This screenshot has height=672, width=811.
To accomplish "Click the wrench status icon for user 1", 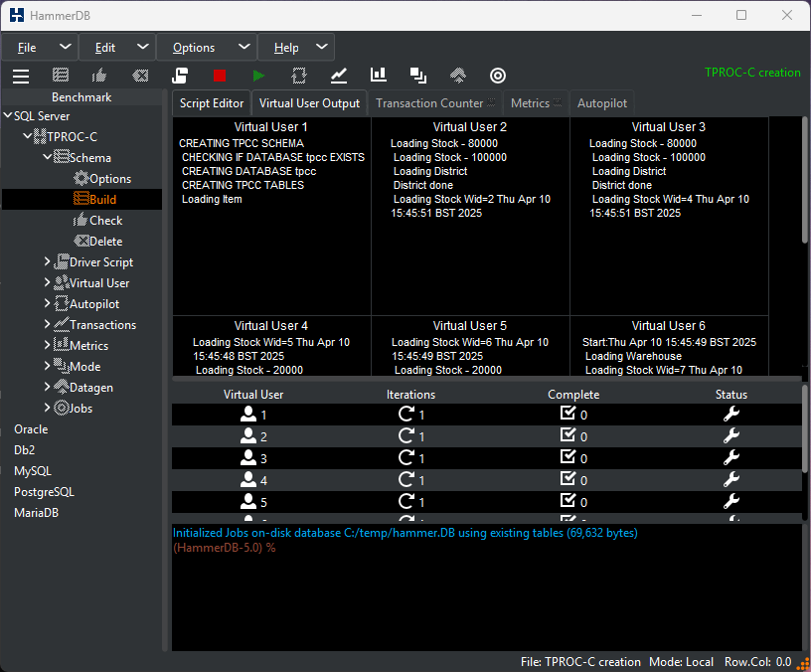I will tap(731, 414).
